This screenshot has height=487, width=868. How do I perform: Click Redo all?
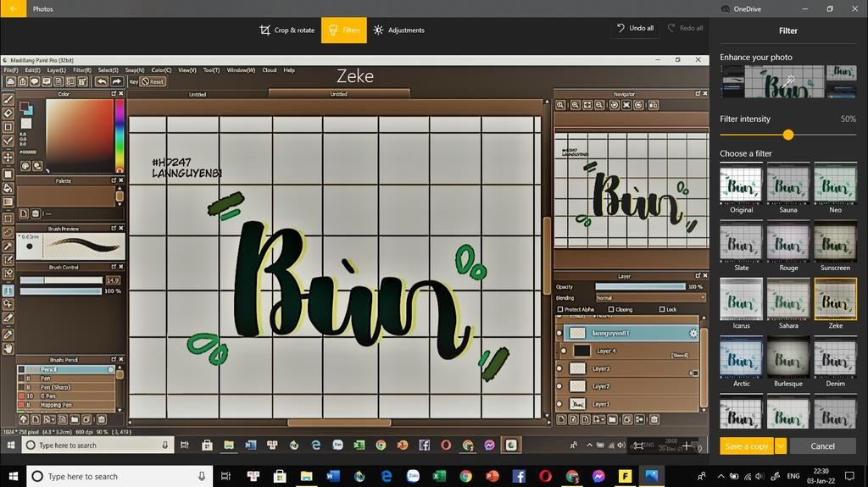(685, 28)
